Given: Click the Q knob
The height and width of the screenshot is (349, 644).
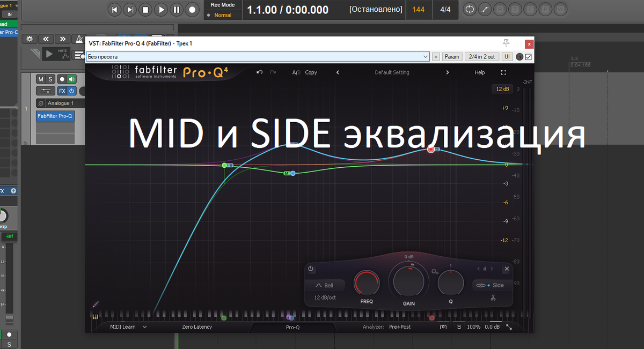Looking at the screenshot, I should coord(451,283).
